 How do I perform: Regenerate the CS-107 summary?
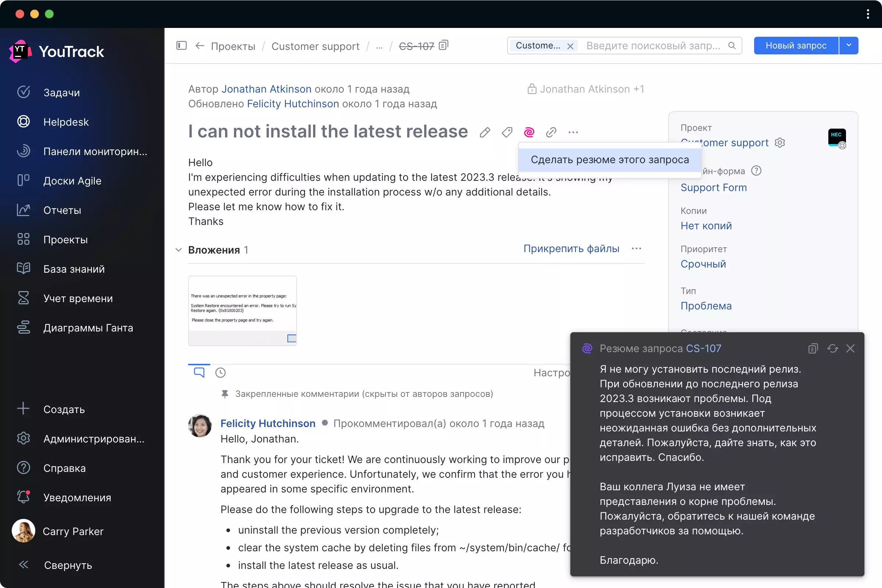pyautogui.click(x=832, y=348)
